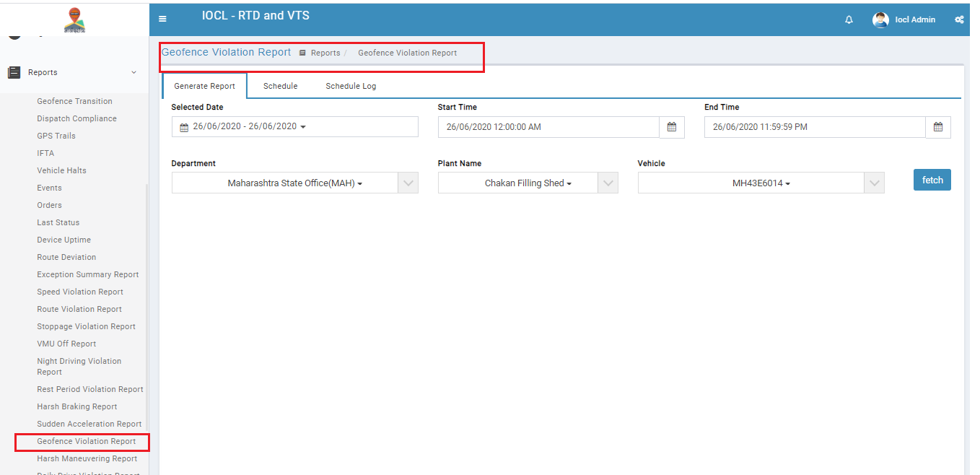Click the Geofence Violation Report page heading
Viewport: 980px width, 475px height.
226,52
